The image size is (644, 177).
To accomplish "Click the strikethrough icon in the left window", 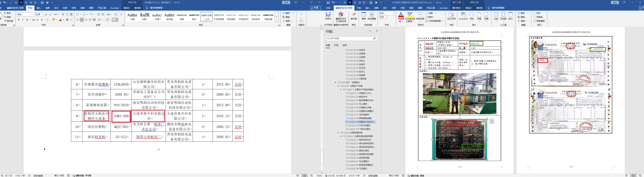I will 34,20.
